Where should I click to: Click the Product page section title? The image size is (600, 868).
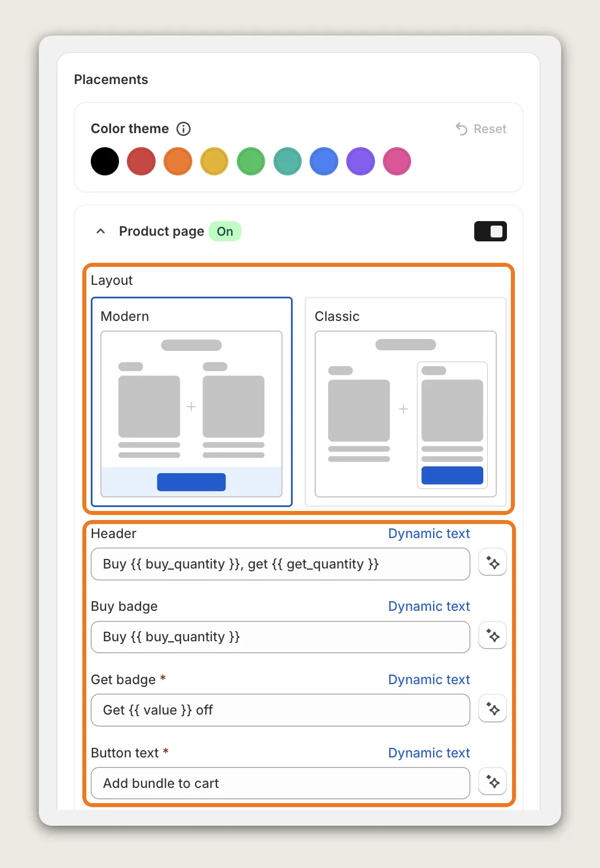click(x=161, y=232)
